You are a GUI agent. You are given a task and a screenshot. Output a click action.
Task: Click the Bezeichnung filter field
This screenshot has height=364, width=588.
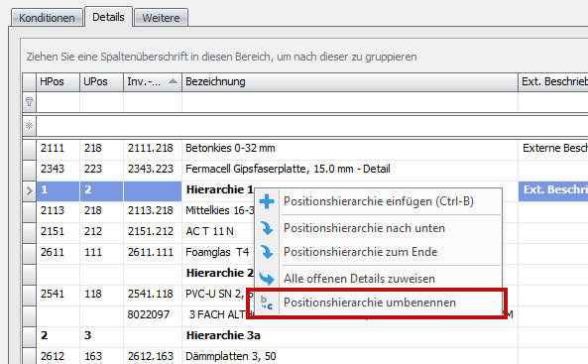pyautogui.click(x=349, y=102)
